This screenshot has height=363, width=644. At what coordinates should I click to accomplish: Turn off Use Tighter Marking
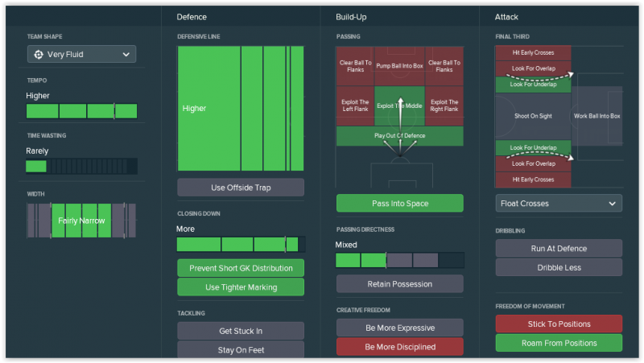241,287
